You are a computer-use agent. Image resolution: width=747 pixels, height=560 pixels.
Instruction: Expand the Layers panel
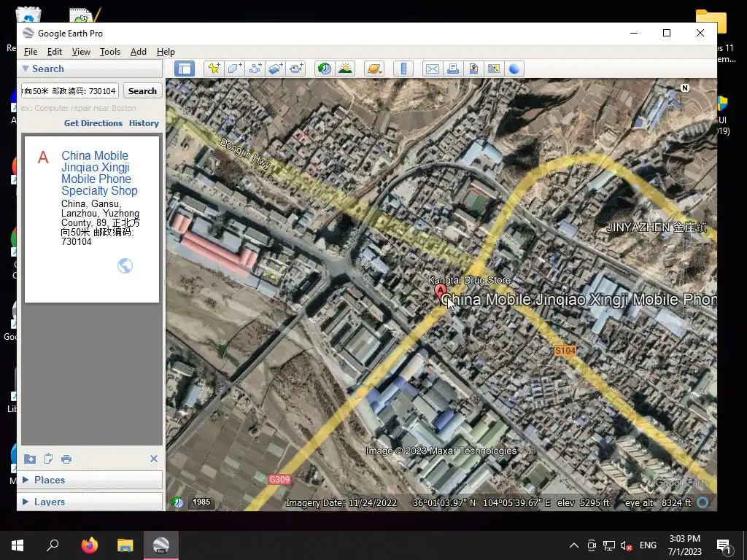pyautogui.click(x=90, y=502)
